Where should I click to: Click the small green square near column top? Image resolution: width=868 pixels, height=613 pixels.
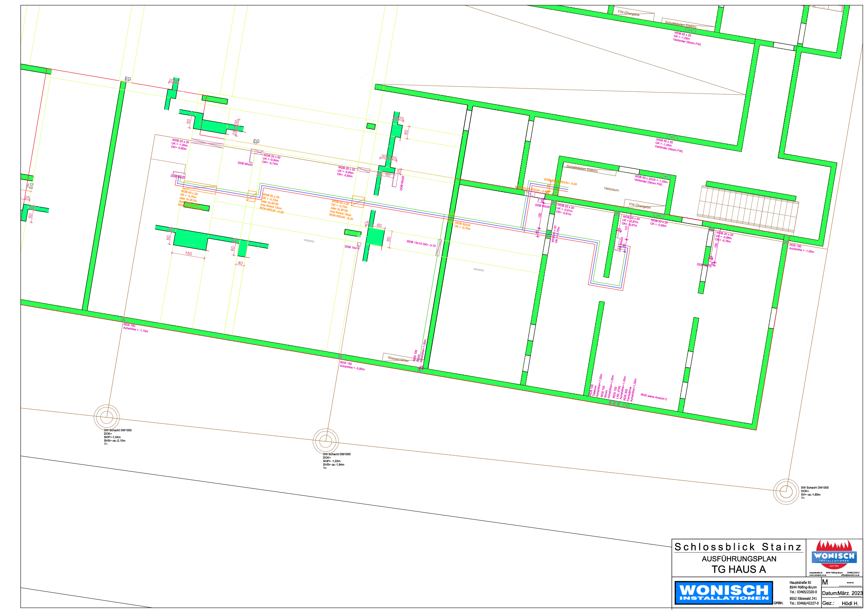(371, 126)
